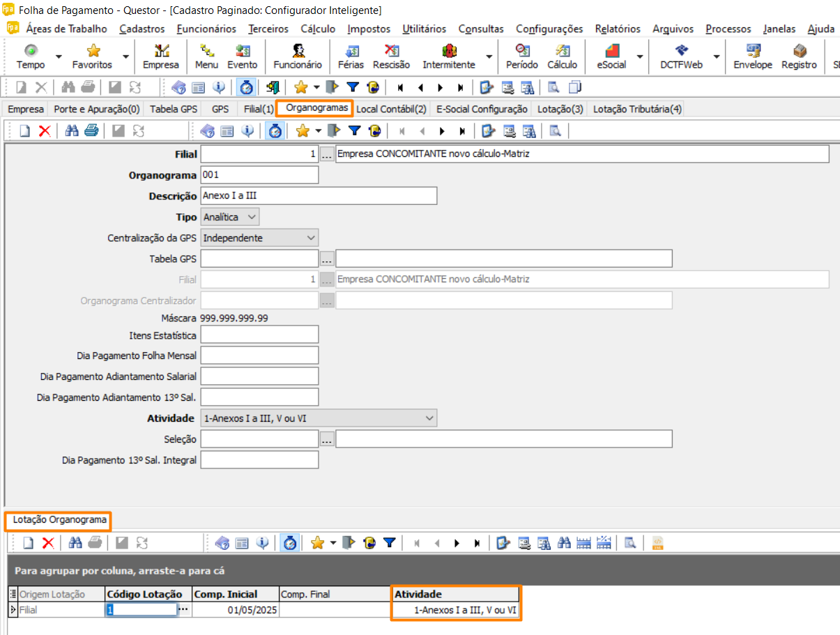Select the 1-Anexos I a III grid cell
The height and width of the screenshot is (635, 840).
click(456, 610)
